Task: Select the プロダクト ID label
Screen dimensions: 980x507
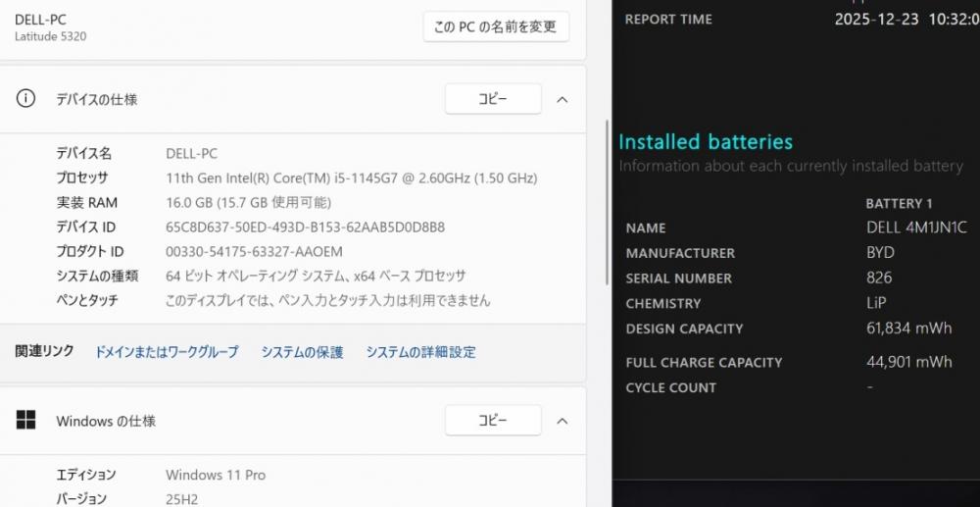Action: (90, 251)
